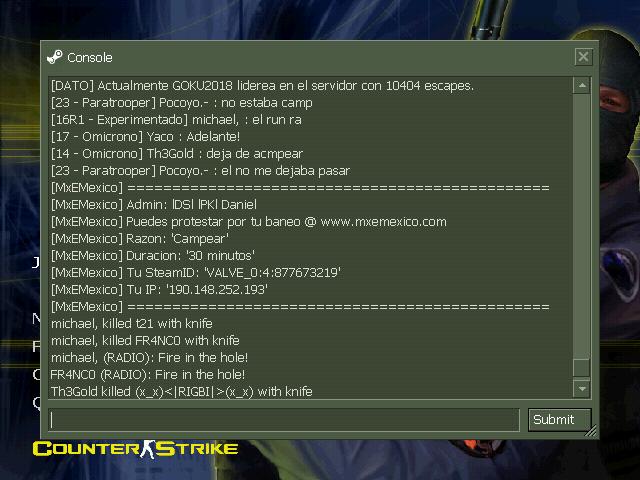Click the console scrollbar thumb
Viewport: 640px width, 480px height.
[582, 368]
